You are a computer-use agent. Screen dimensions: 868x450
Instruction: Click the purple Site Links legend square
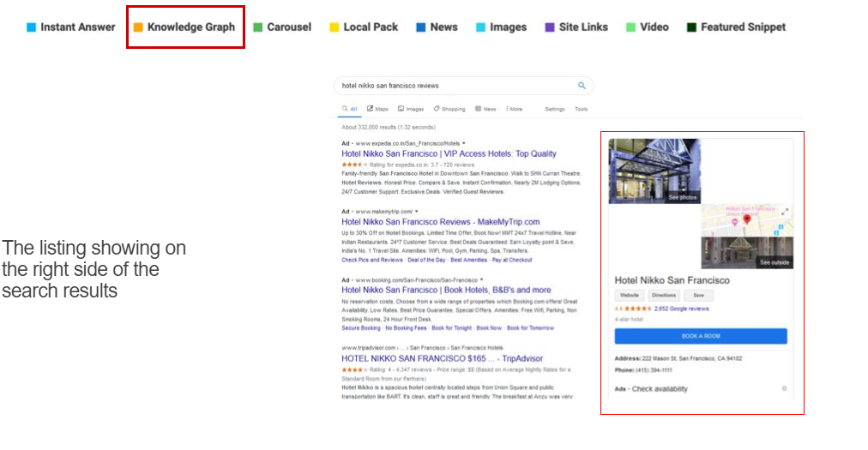tap(550, 27)
